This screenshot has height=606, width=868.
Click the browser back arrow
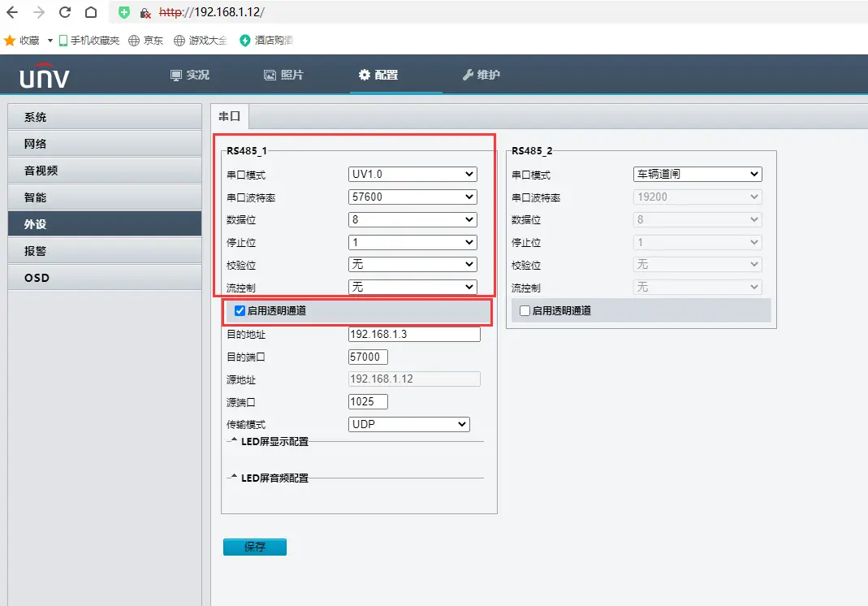12,12
